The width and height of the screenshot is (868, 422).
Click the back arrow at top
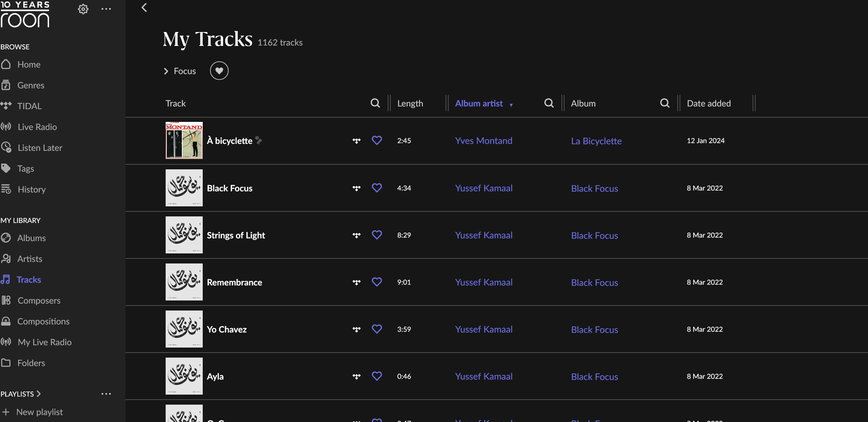click(144, 8)
